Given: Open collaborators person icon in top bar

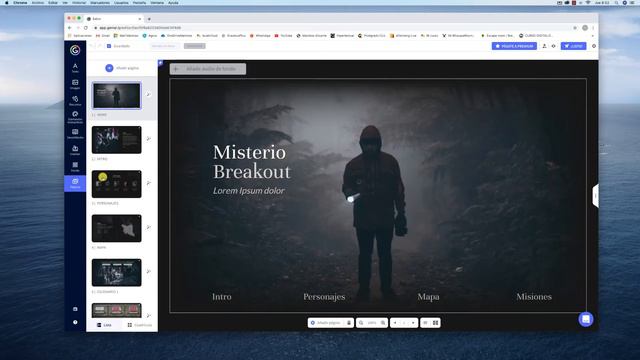Looking at the screenshot, I should click(x=544, y=46).
